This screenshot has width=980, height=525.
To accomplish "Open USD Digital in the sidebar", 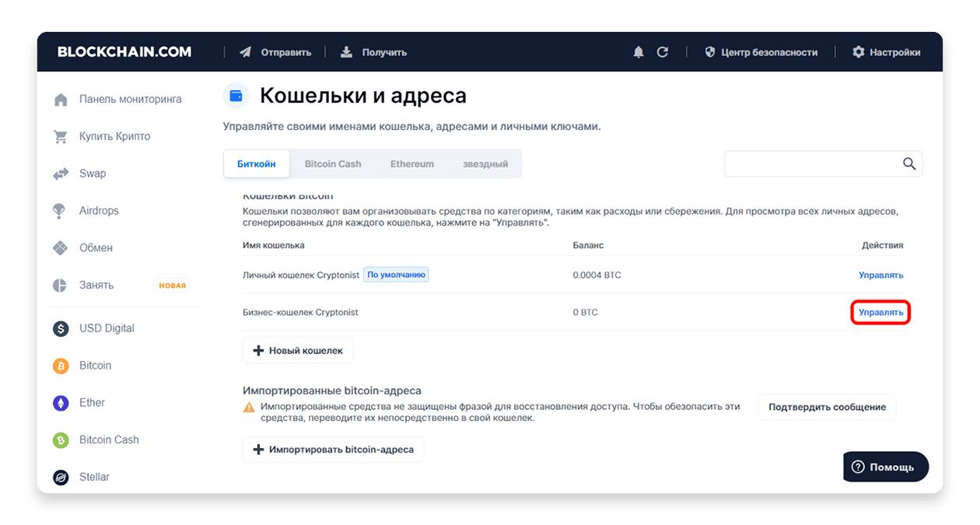I will (x=107, y=328).
